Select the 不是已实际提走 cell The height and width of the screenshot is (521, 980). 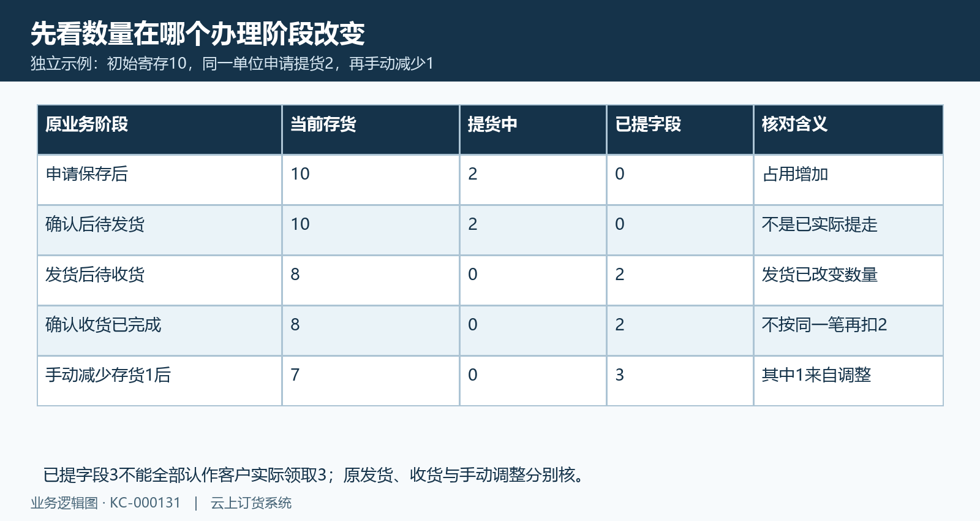820,224
